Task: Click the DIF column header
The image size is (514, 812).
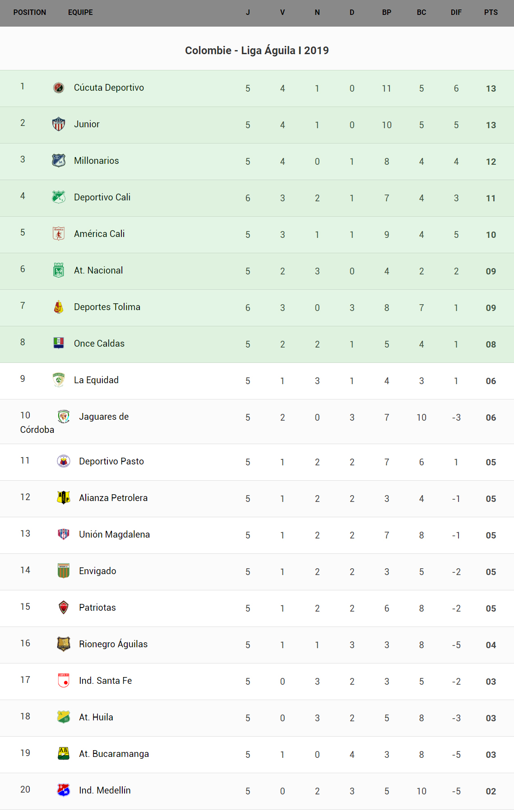Action: [x=456, y=13]
